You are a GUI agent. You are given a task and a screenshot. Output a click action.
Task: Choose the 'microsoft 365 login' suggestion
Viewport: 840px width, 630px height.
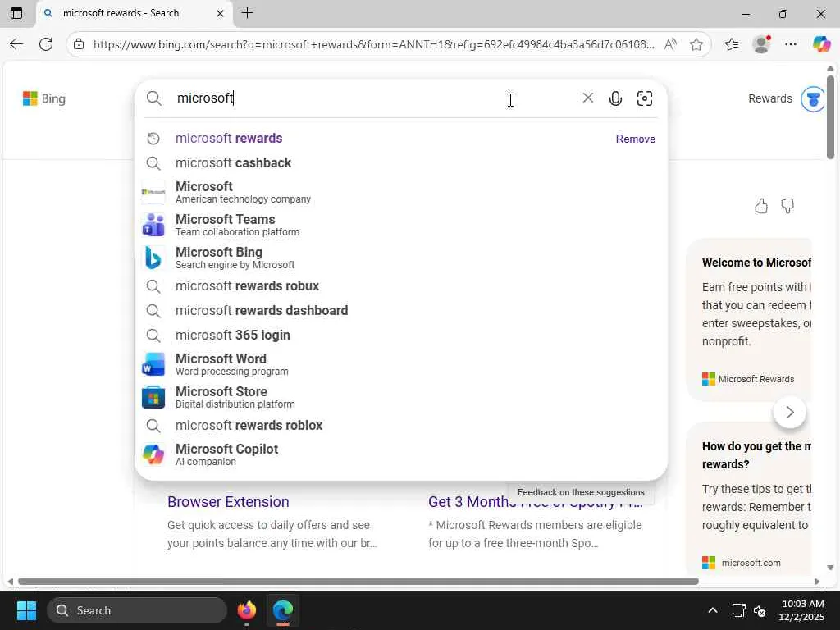[401, 336]
